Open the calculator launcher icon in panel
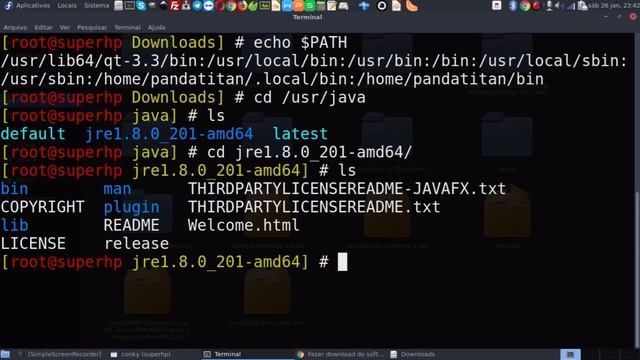Screen dimensions: 640x360 [x=320, y=6]
